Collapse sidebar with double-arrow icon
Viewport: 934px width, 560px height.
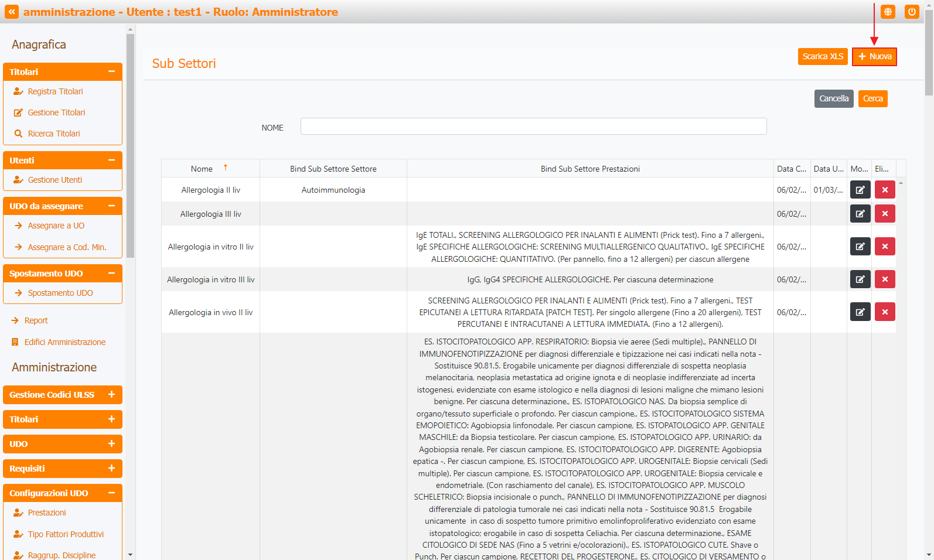coord(12,12)
